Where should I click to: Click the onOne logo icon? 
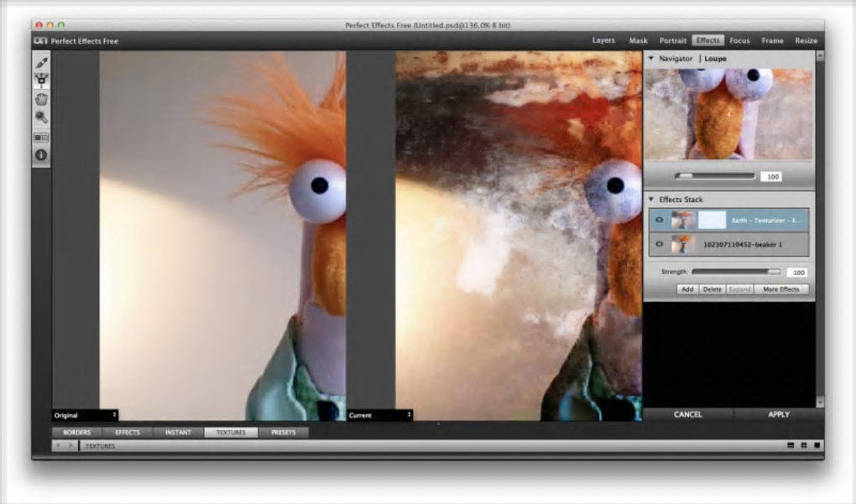[x=41, y=41]
